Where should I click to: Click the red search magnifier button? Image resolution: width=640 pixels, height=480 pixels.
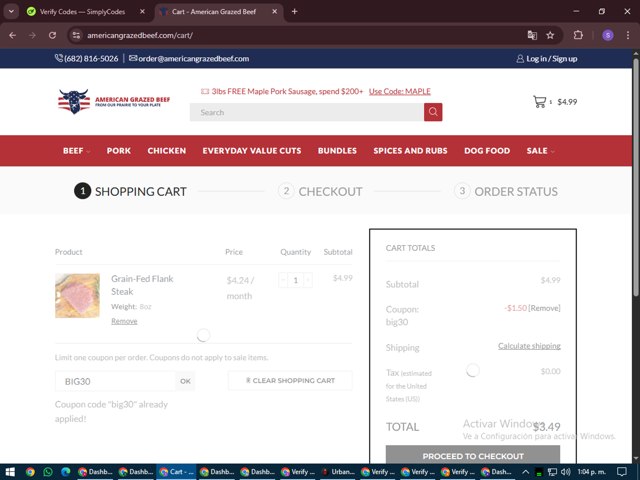[433, 112]
